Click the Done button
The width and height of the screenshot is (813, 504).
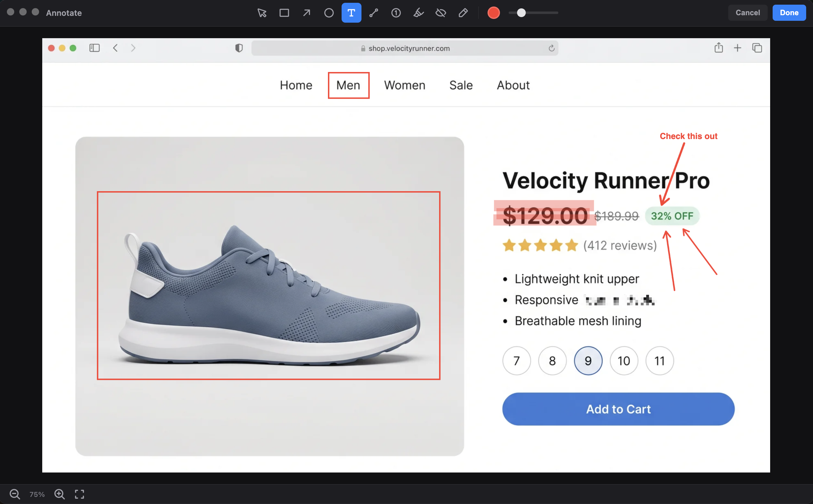click(789, 13)
